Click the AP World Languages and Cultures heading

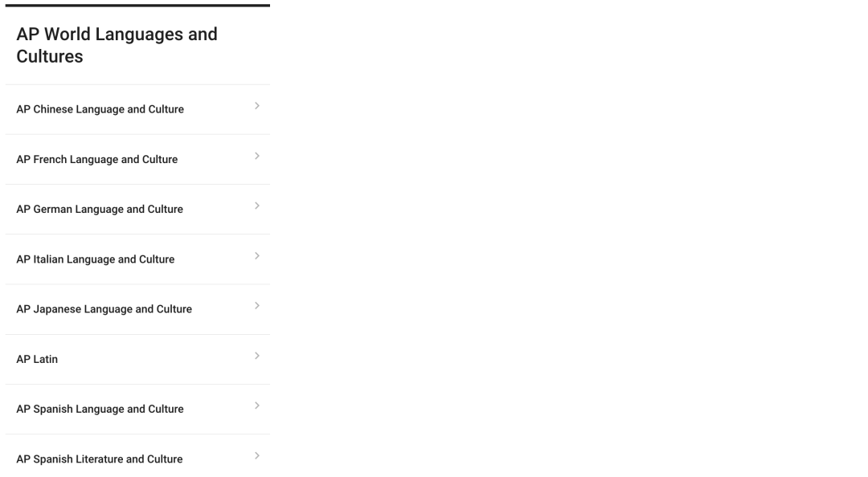click(117, 46)
